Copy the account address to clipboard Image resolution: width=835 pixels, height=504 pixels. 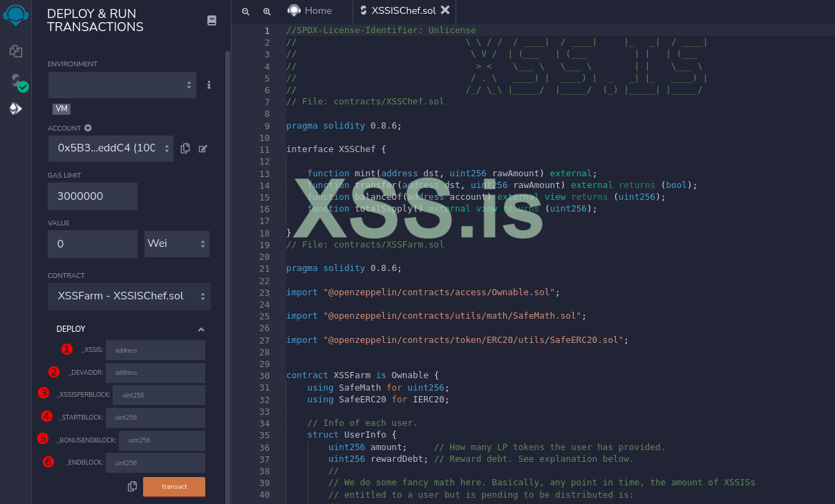(x=185, y=149)
